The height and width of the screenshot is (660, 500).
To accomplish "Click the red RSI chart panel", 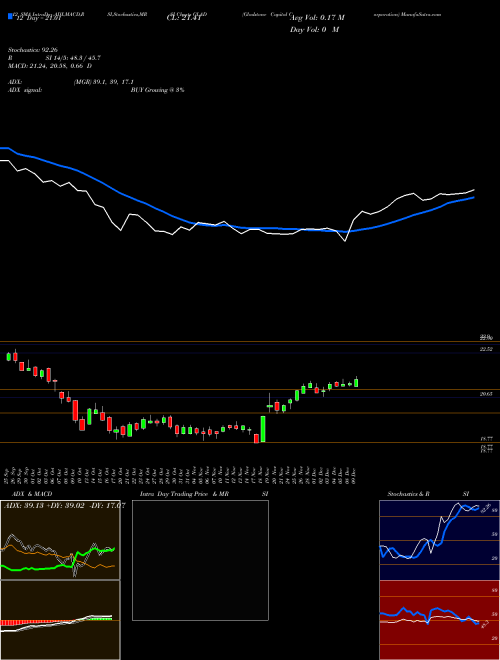I will coord(439,620).
